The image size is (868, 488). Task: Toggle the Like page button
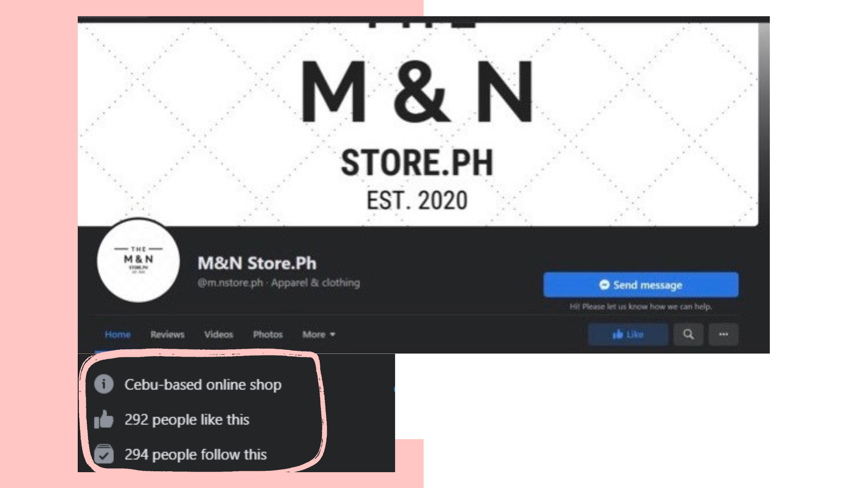point(628,334)
